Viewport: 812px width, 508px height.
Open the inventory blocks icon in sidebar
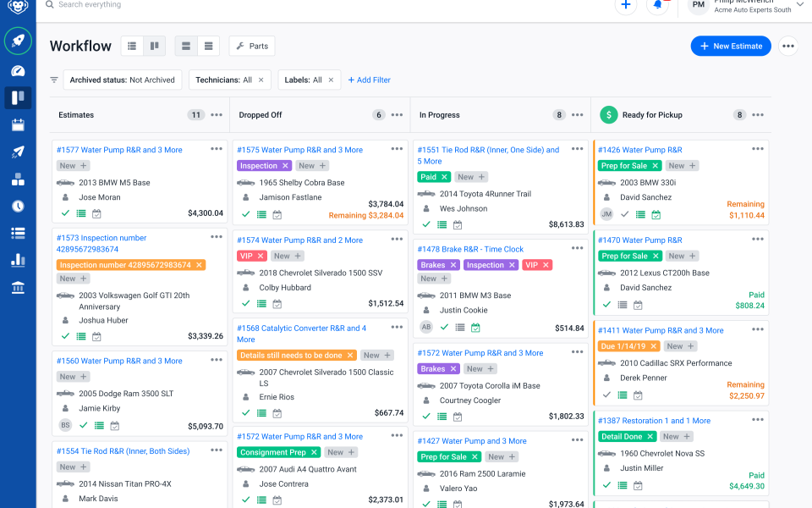[18, 179]
